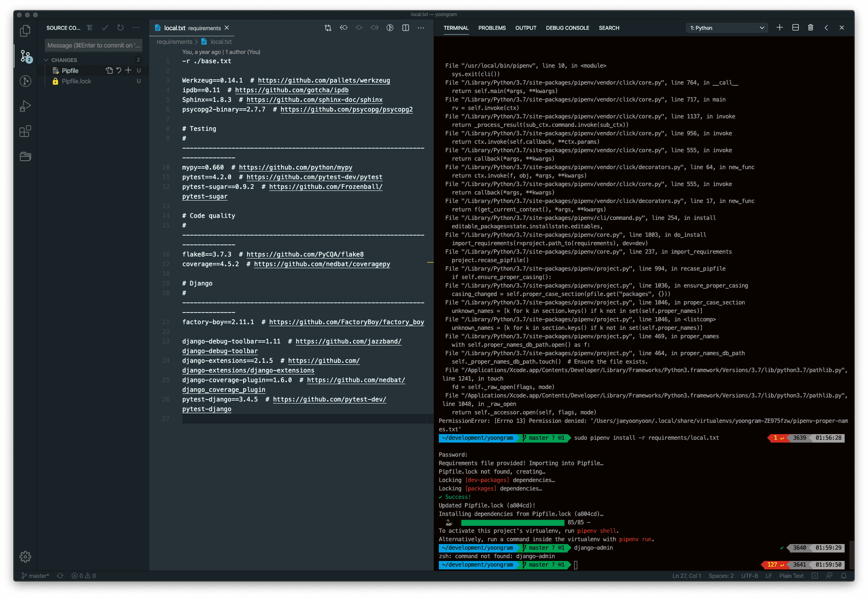Open the Extensions view icon
This screenshot has width=868, height=598.
[25, 131]
